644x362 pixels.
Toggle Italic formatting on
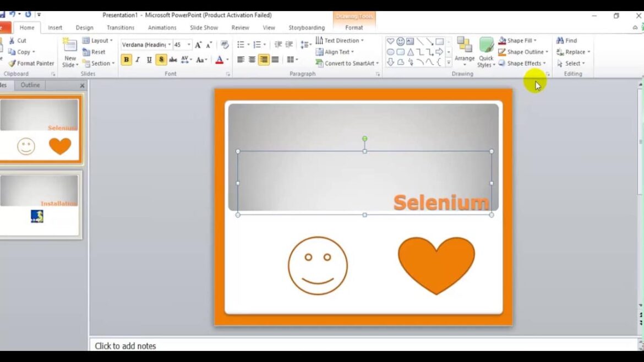138,59
